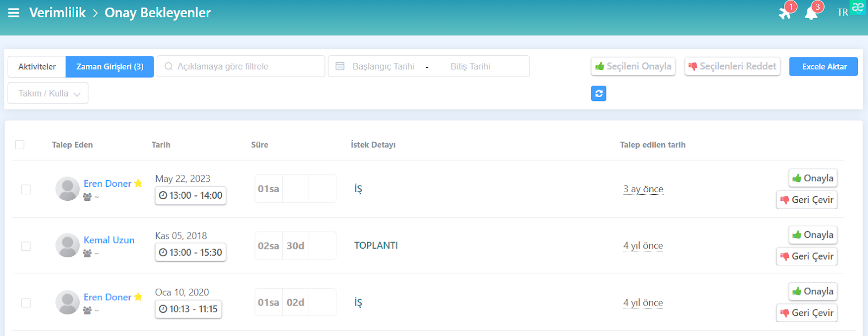Click the star next to first Eren Doner
Viewport: 868px width, 336px height.
[x=138, y=183]
